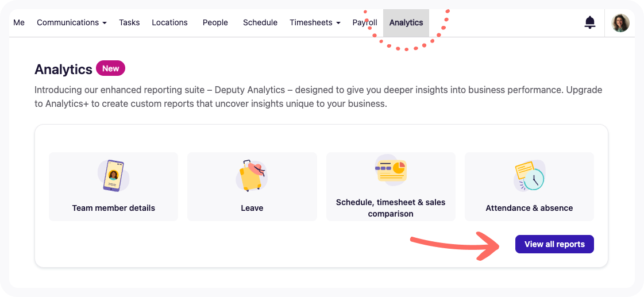
Task: Click the phone illustration for Team member details
Action: coord(113,175)
